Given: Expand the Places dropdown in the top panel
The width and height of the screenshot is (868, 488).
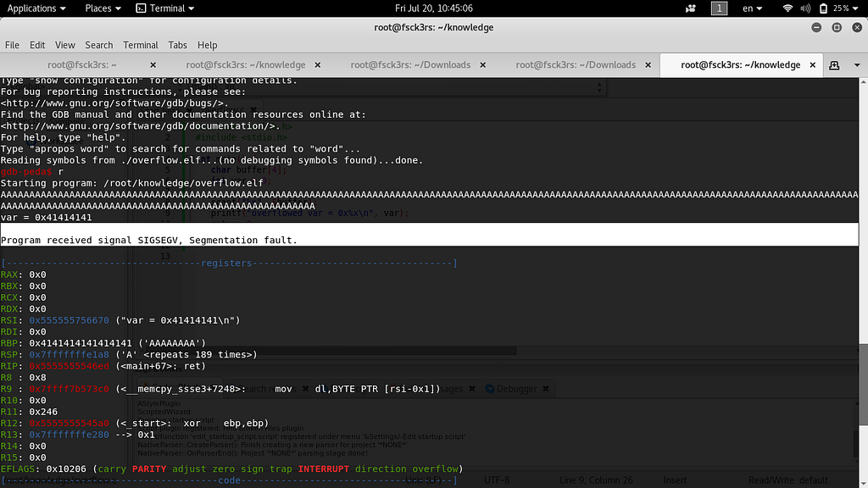Looking at the screenshot, I should click(100, 8).
